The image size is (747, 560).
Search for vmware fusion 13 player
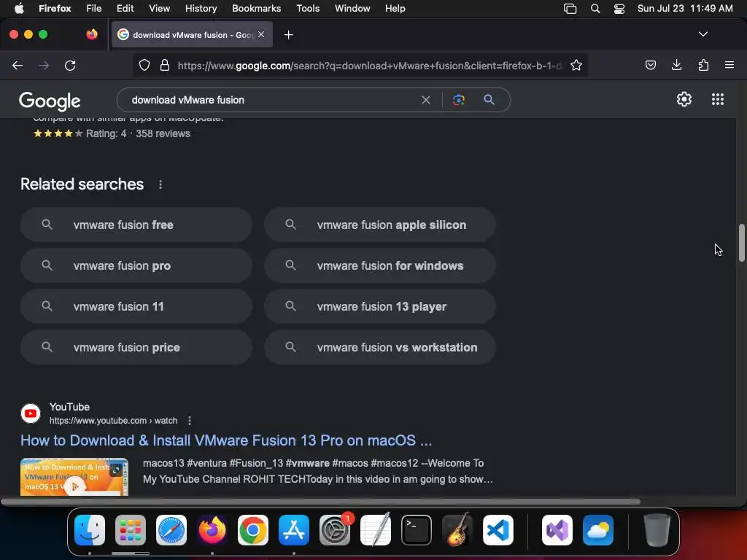379,307
